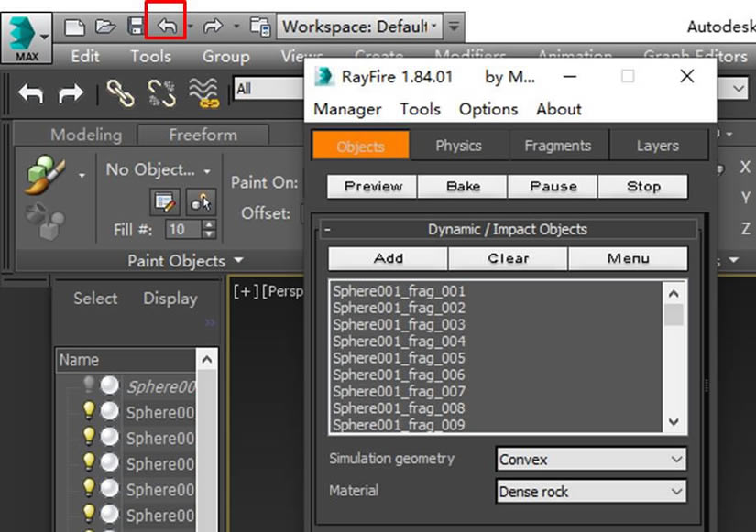Redo with quick access toolbar arrow

pyautogui.click(x=213, y=26)
